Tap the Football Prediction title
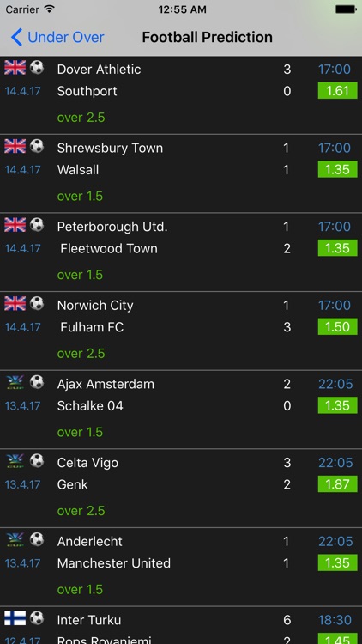Viewport: 362px width, 644px height. (208, 38)
